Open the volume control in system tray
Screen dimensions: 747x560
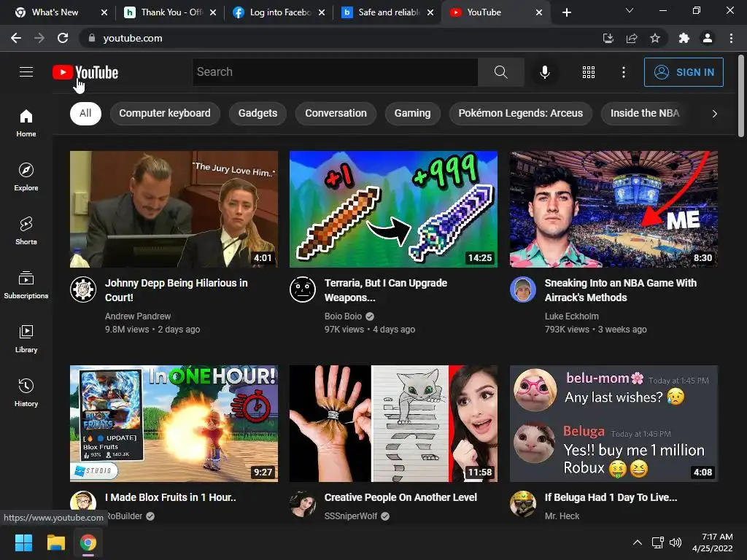(x=676, y=542)
